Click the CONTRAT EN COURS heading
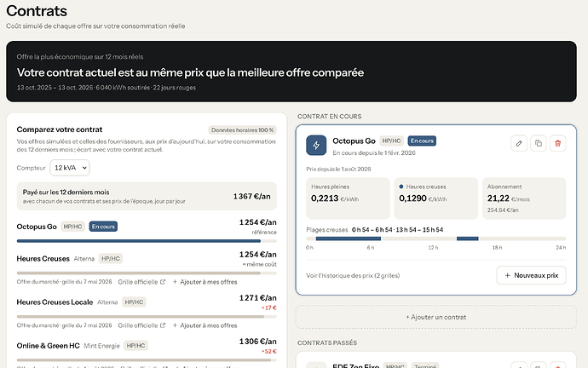The height and width of the screenshot is (368, 588). pyautogui.click(x=329, y=117)
